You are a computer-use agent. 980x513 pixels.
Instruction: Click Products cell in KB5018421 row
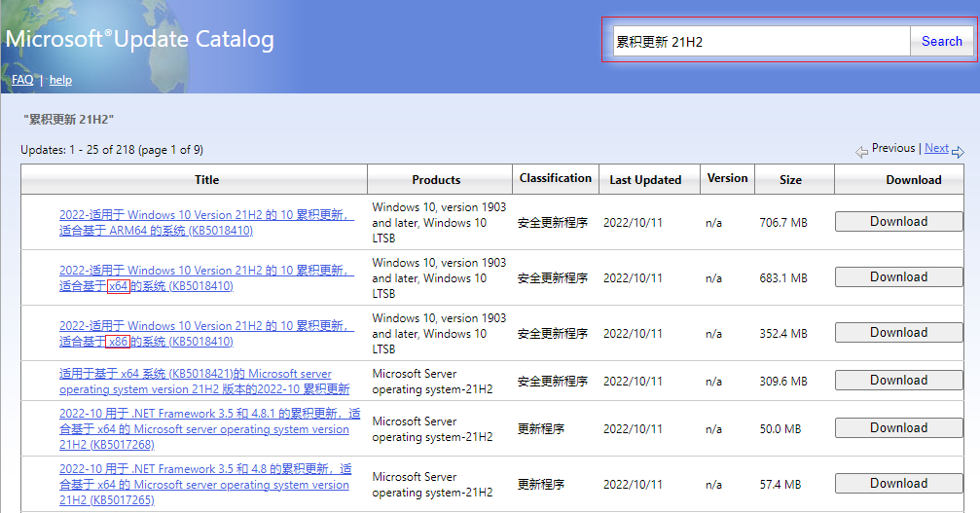pyautogui.click(x=432, y=382)
